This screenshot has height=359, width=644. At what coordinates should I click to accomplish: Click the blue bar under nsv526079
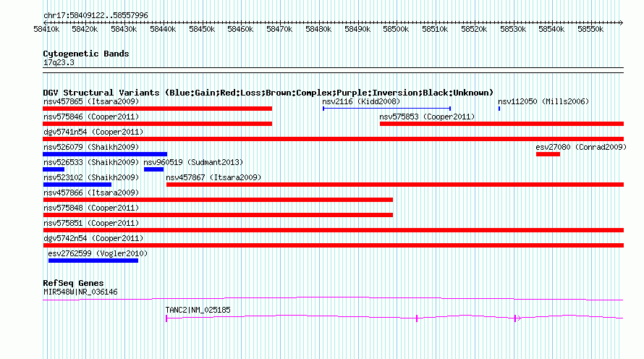(x=105, y=154)
